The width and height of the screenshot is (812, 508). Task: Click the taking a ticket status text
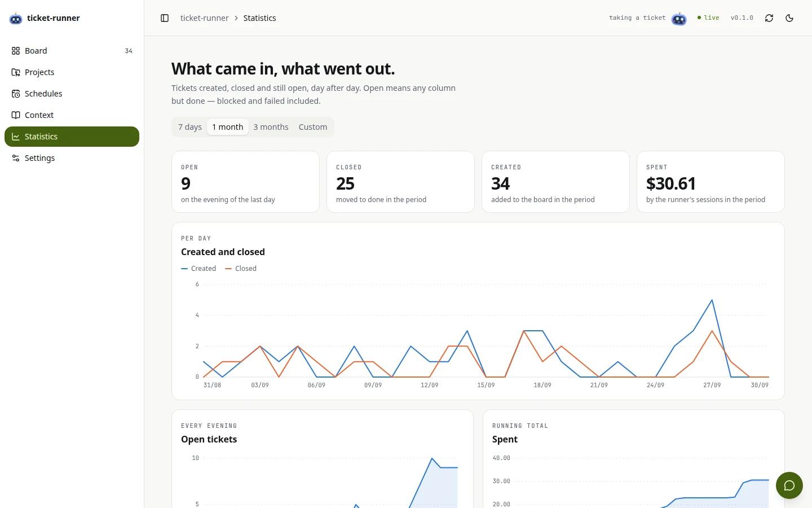tap(637, 18)
